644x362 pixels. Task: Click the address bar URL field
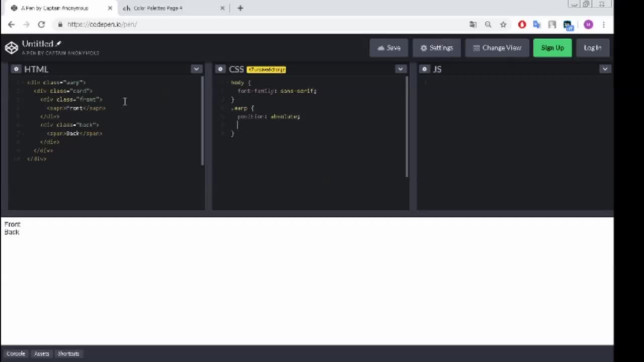pos(262,24)
